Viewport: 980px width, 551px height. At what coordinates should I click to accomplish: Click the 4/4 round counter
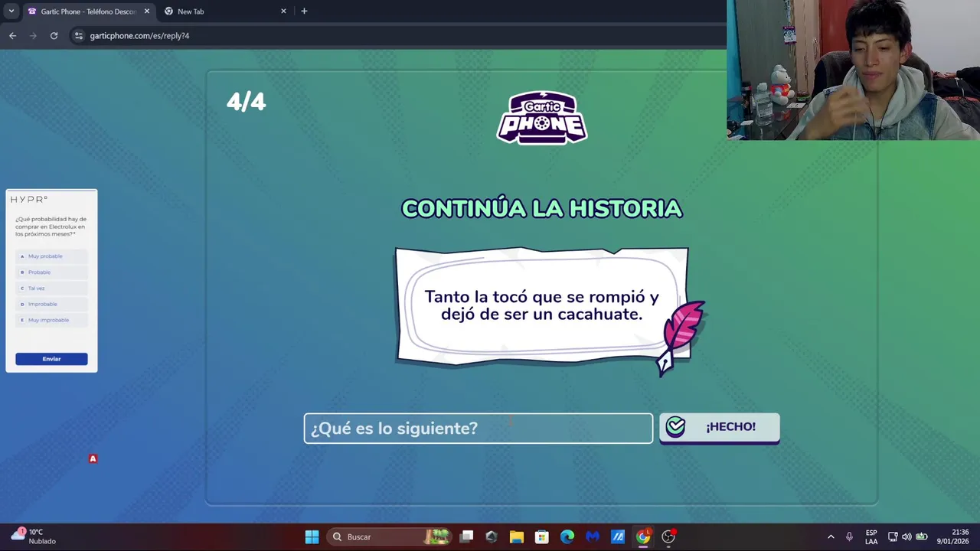click(246, 102)
